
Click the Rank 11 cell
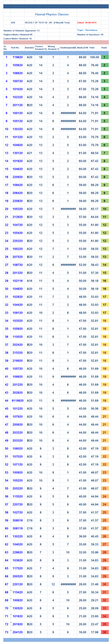(x=105, y=217)
